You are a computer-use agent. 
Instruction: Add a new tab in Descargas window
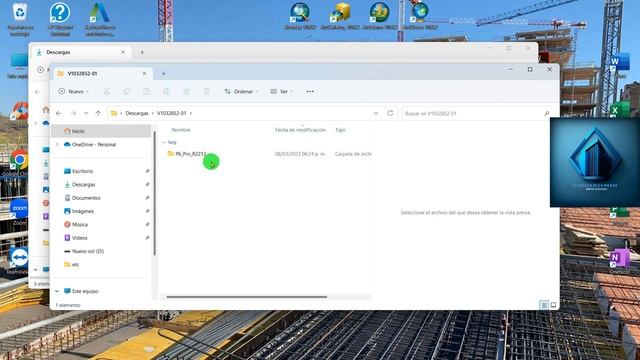point(142,52)
